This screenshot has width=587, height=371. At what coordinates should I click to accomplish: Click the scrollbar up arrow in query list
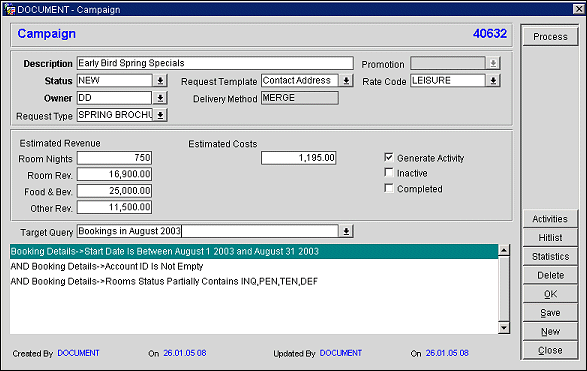tap(504, 250)
